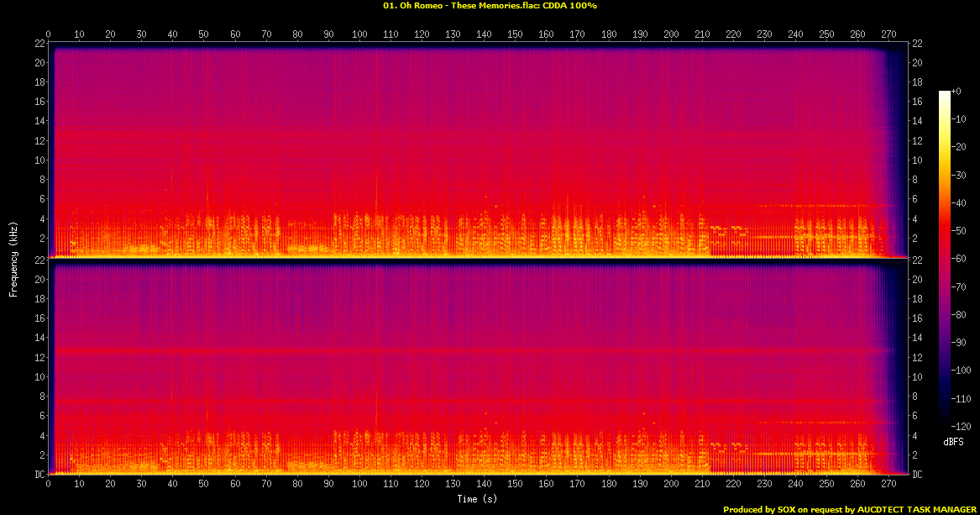Screen dimensions: 980x515
Task: Click the "Produced by SOX on request by AUCDTECT TASK MANAGER" footer
Action: (849, 509)
